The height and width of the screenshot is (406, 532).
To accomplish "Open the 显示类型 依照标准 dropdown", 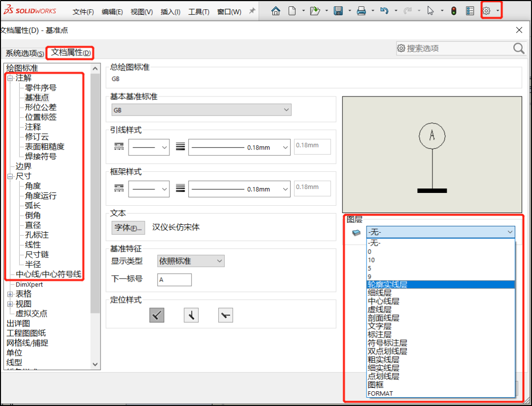I will [190, 261].
